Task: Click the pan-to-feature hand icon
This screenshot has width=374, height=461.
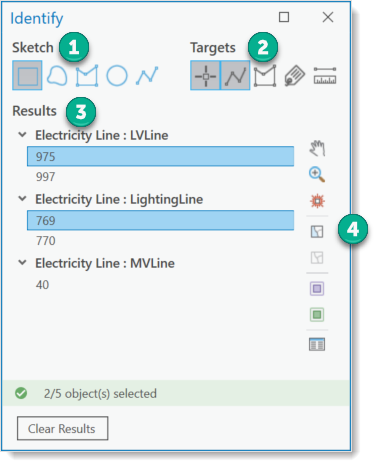Action: (x=317, y=148)
